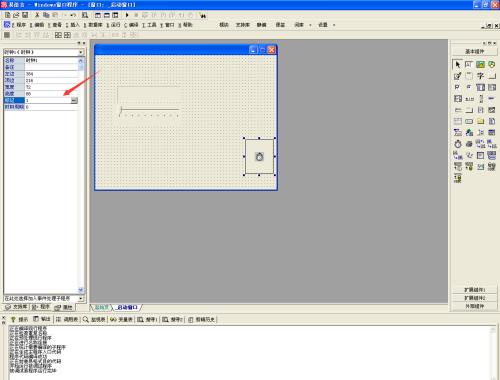Open the 工具 (Tools) menu
Viewport: 500px width, 380px height.
click(x=149, y=25)
